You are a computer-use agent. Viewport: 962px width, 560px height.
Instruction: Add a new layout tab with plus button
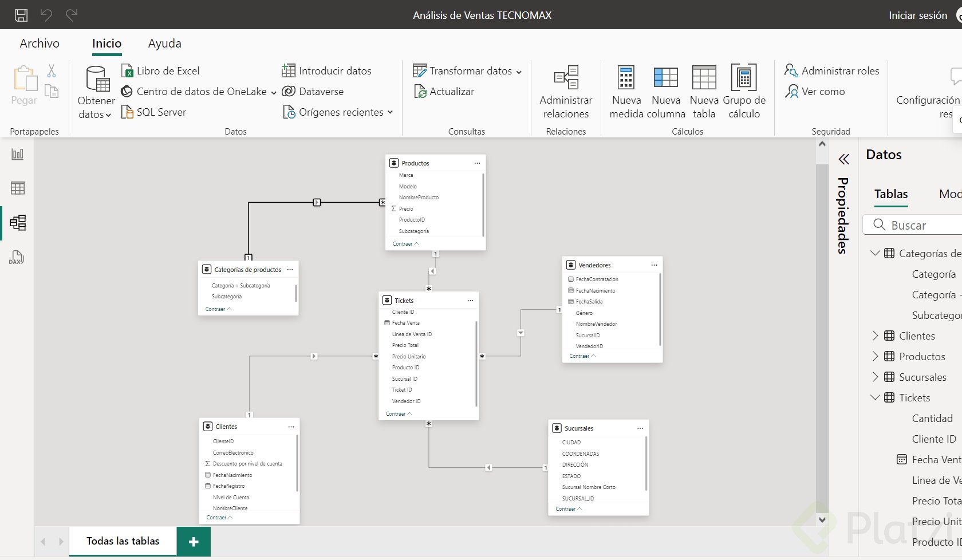[x=194, y=542]
